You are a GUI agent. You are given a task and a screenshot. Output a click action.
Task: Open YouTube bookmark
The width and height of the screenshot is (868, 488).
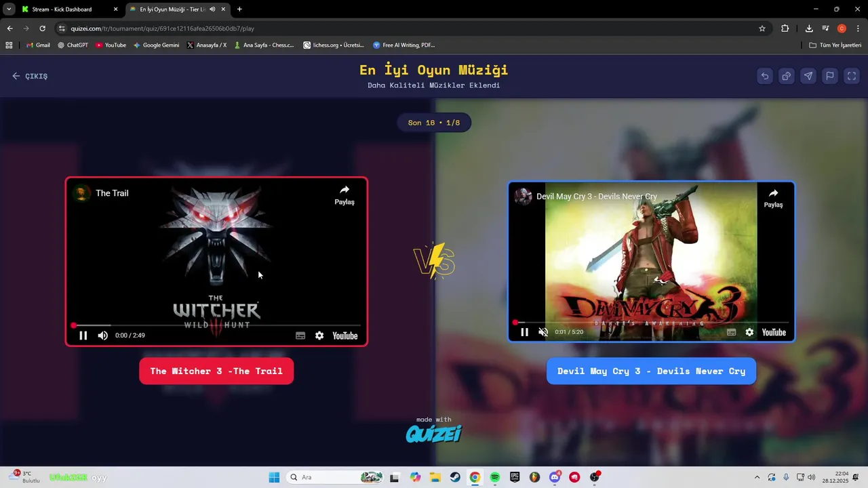(111, 45)
